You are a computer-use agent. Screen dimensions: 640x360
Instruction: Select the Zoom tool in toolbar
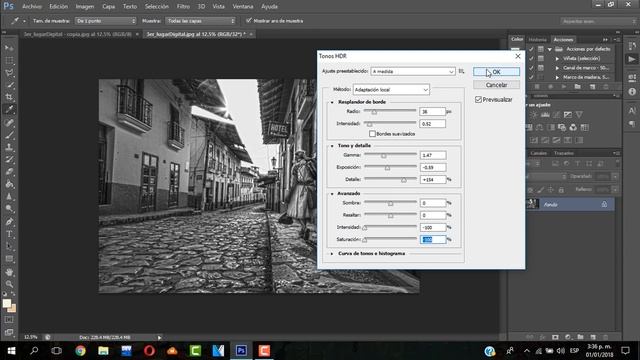click(x=9, y=284)
